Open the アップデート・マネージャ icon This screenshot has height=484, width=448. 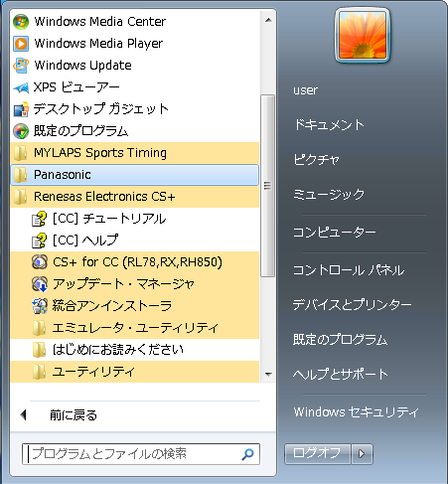pyautogui.click(x=40, y=284)
